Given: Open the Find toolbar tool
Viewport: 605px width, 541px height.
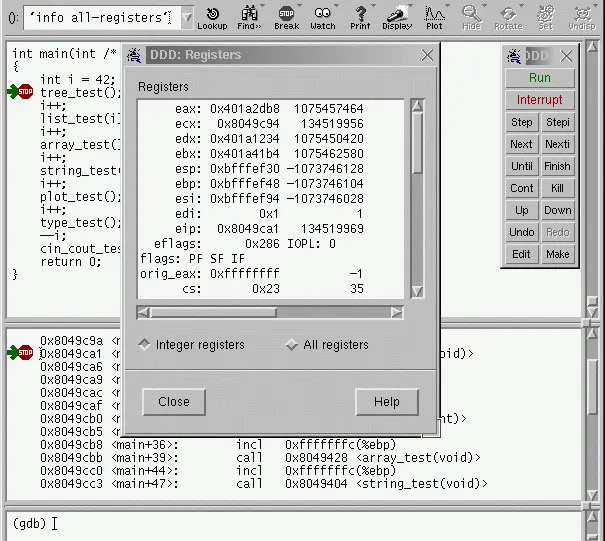Looking at the screenshot, I should pos(249,17).
